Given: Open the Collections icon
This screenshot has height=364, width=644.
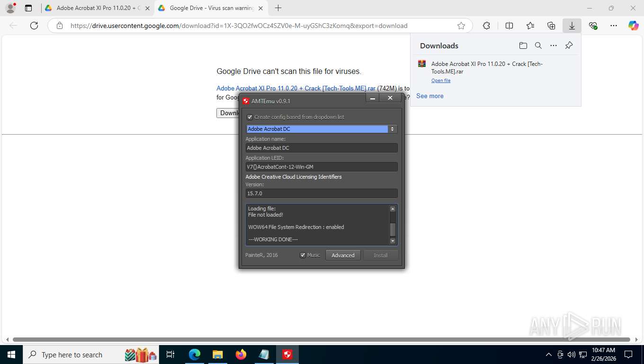Looking at the screenshot, I should coord(551,26).
